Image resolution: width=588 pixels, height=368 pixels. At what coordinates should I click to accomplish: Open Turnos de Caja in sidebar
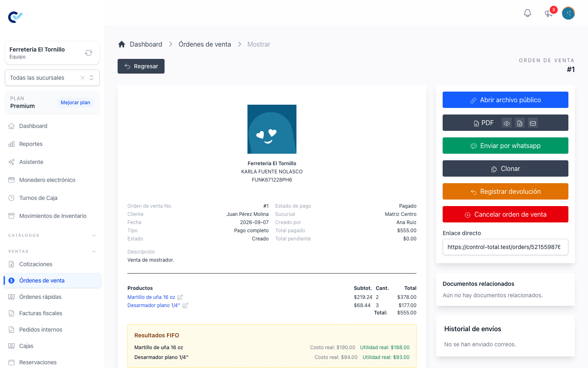[x=52, y=198]
